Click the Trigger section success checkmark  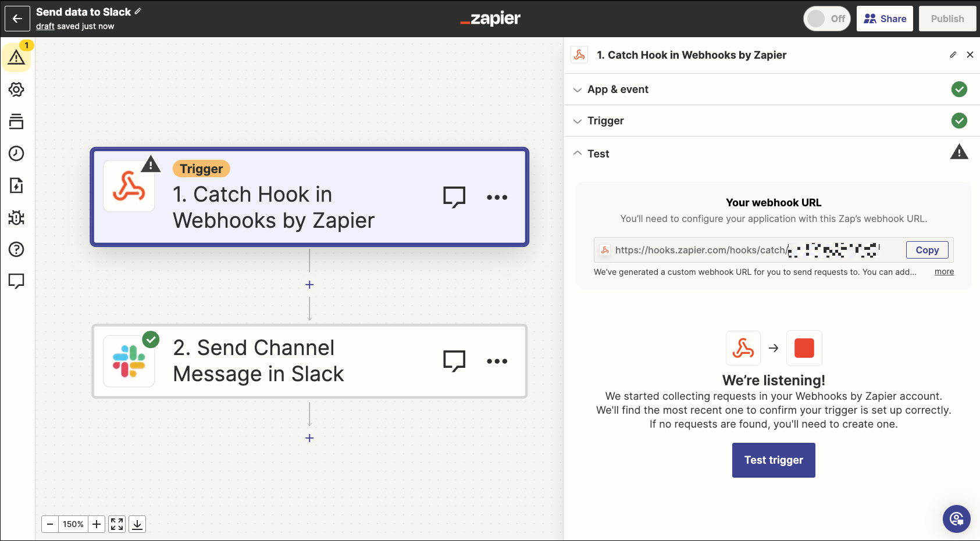click(960, 120)
